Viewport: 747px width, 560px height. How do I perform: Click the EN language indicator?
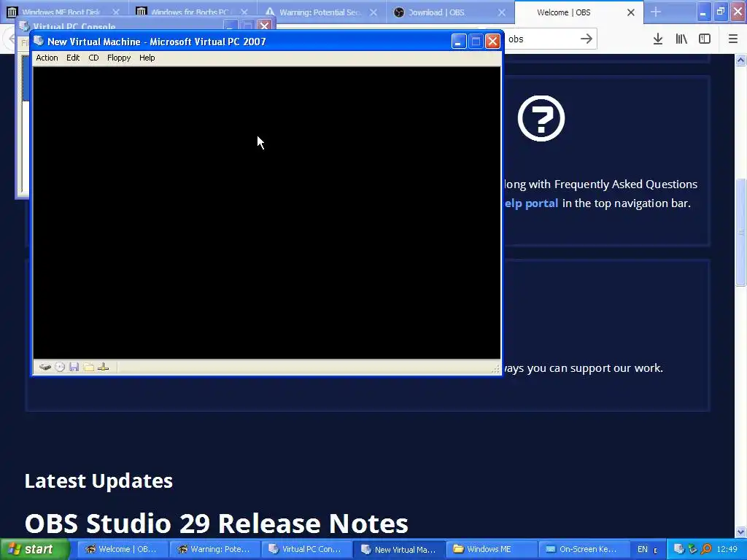642,550
